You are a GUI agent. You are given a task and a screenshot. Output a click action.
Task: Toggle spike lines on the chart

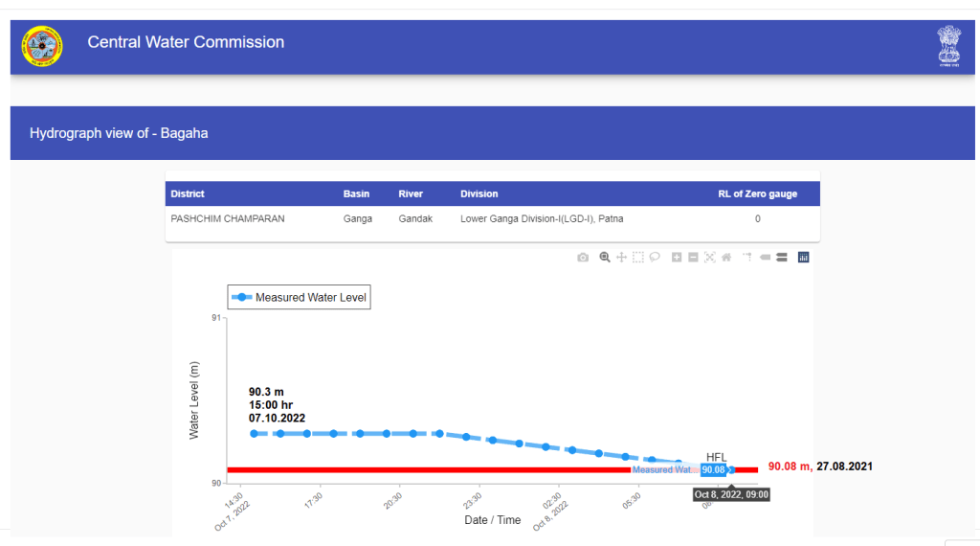748,257
